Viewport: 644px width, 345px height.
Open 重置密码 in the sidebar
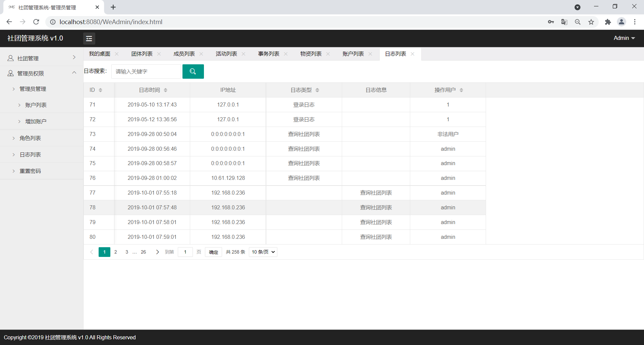point(42,171)
